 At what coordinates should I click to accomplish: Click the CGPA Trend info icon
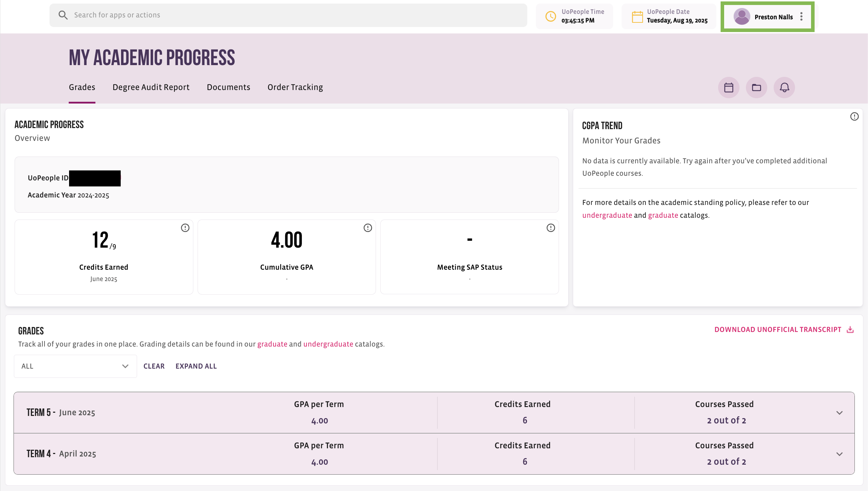[854, 116]
